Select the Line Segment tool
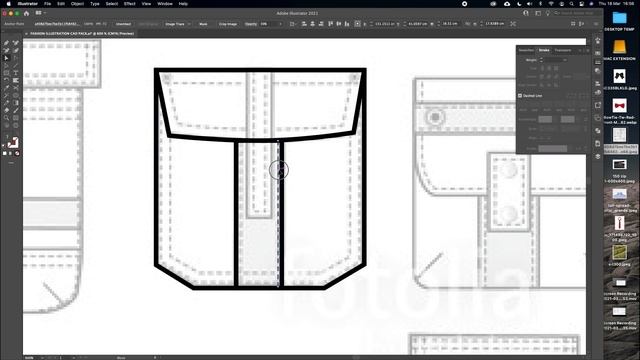640x360 pixels. click(x=16, y=66)
